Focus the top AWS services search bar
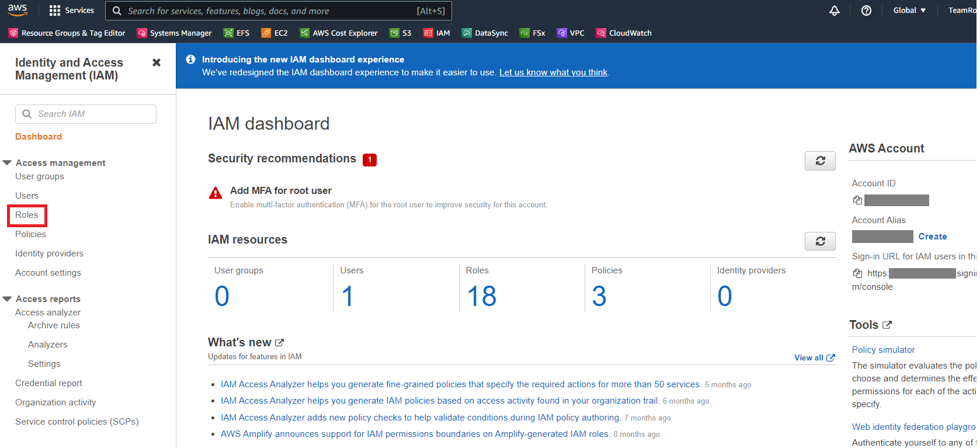980x448 pixels. click(279, 11)
